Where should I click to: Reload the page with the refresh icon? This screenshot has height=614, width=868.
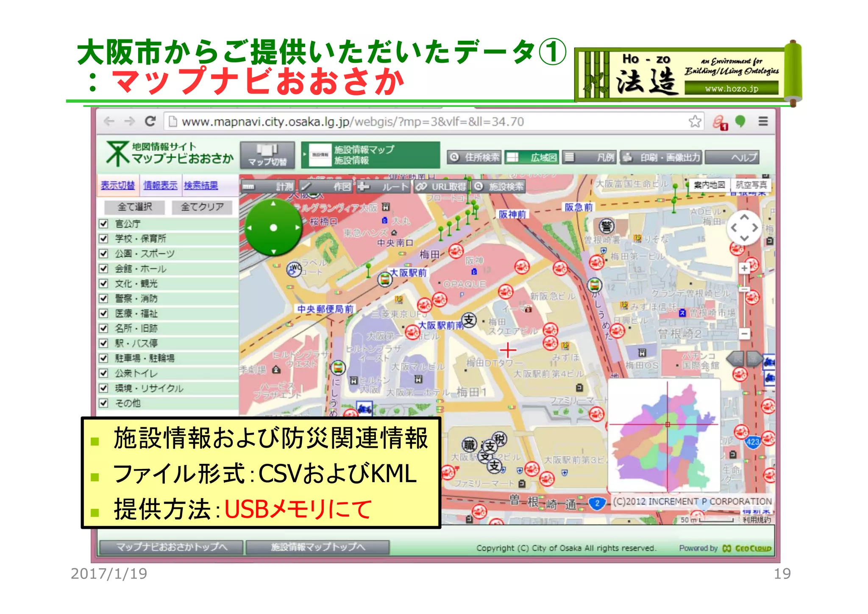150,121
